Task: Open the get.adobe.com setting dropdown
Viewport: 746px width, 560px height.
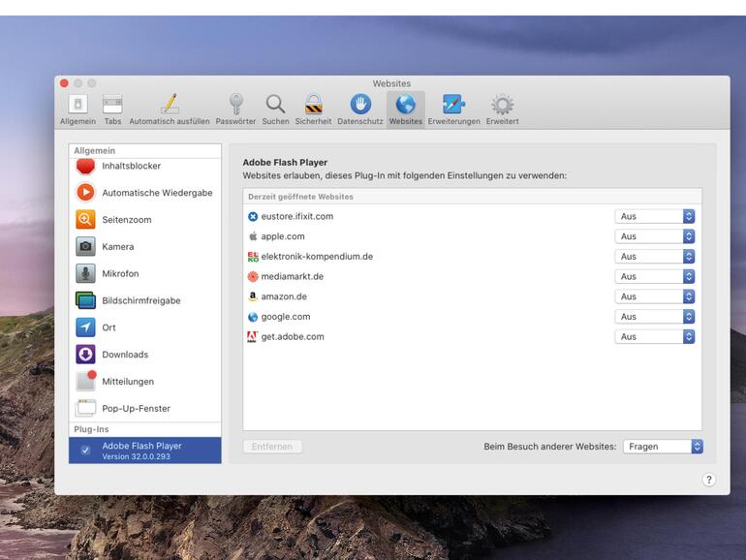Action: [655, 336]
